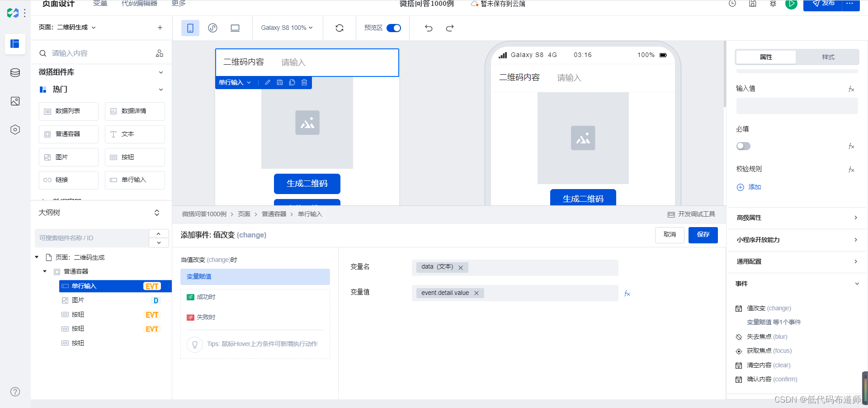Click the 输入值 property field
This screenshot has height=408, width=868.
(797, 106)
